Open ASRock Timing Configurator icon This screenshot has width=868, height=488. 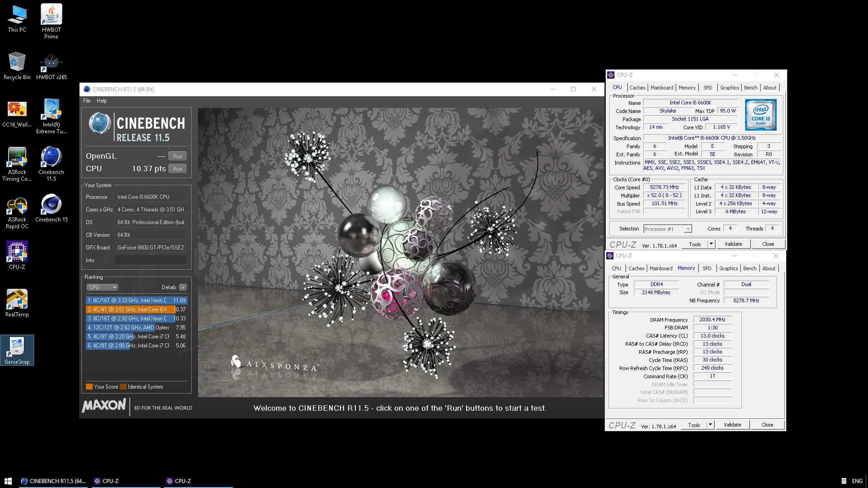click(x=17, y=164)
